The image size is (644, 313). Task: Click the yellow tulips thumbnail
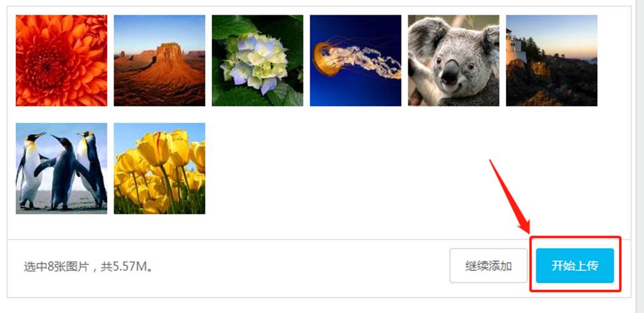pos(159,169)
